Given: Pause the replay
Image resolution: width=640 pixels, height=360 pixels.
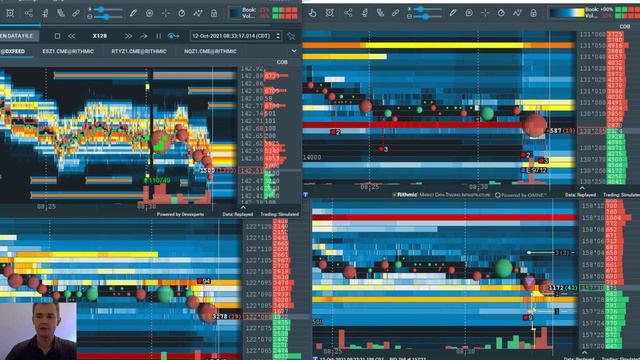Looking at the screenshot, I should tap(158, 36).
